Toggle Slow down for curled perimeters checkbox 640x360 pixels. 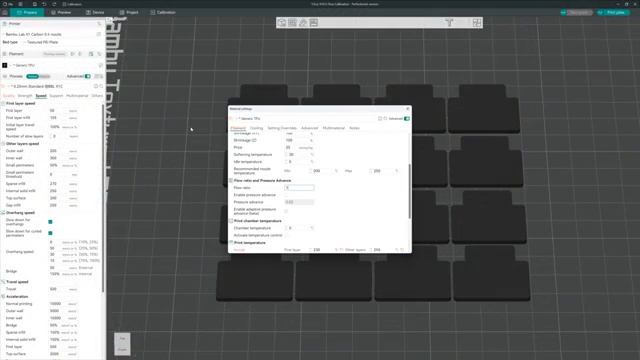coord(50,233)
